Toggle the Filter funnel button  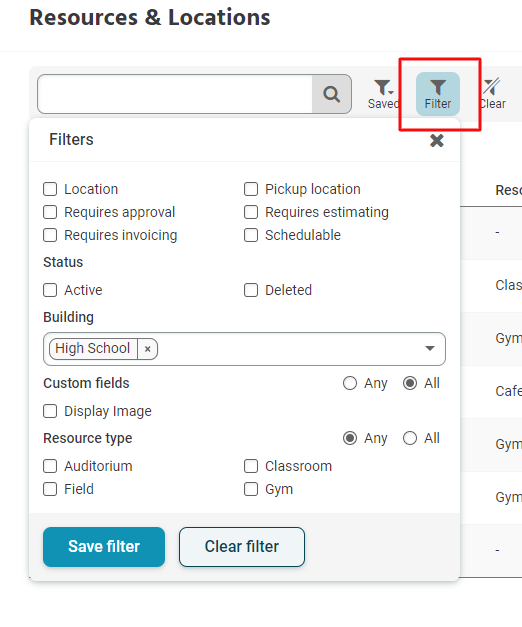click(x=438, y=94)
